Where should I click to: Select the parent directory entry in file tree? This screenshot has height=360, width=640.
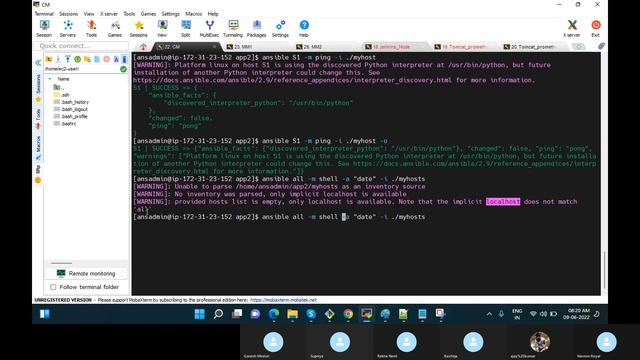(x=59, y=87)
